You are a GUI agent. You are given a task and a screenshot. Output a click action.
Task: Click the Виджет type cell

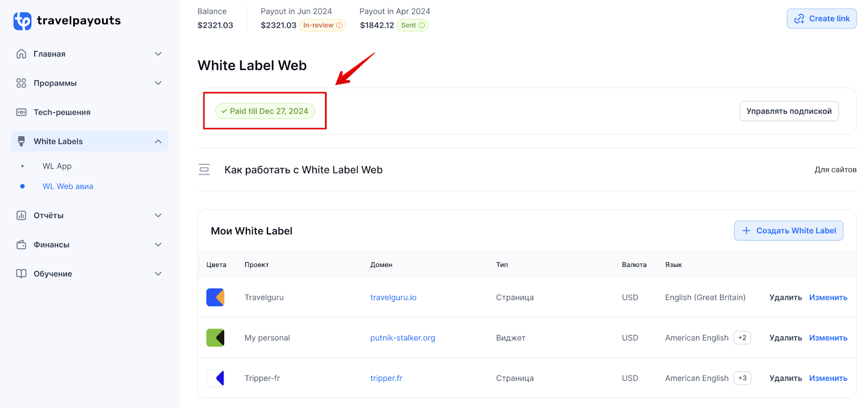pos(510,337)
